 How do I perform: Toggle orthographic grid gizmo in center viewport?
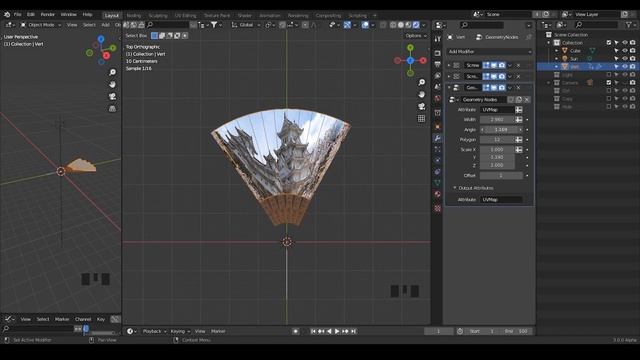422,118
